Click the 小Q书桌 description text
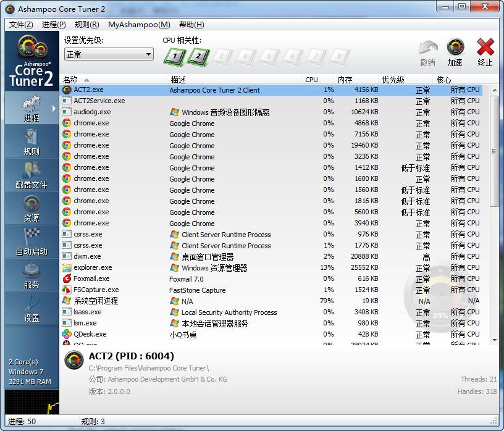Viewport: 504px width, 431px height. pyautogui.click(x=183, y=335)
